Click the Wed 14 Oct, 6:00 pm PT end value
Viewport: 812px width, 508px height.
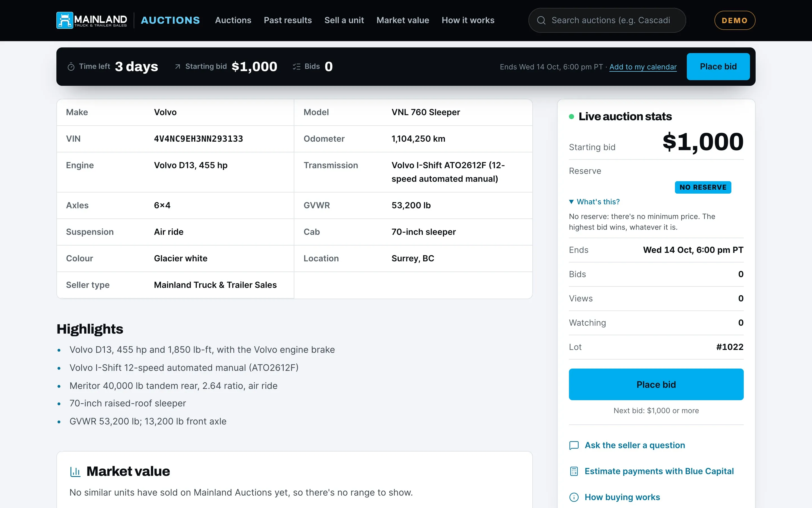(693, 250)
